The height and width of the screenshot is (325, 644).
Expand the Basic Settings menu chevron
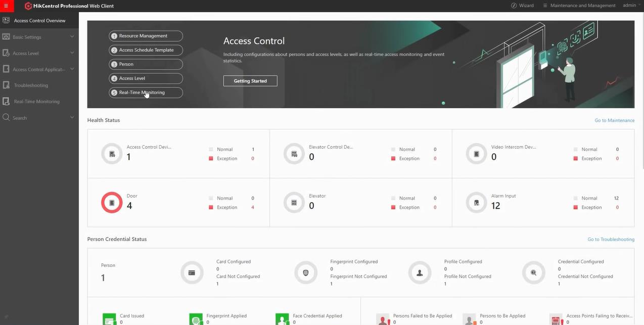72,36
